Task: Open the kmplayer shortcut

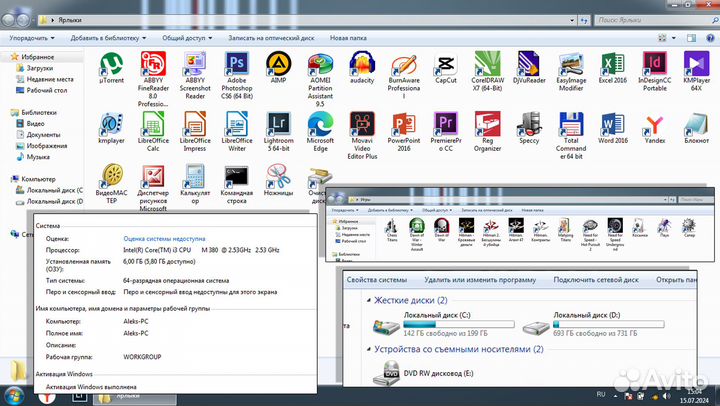Action: 112,128
